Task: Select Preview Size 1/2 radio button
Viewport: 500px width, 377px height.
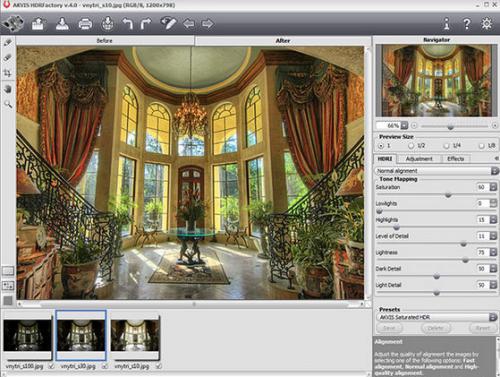Action: pyautogui.click(x=411, y=146)
